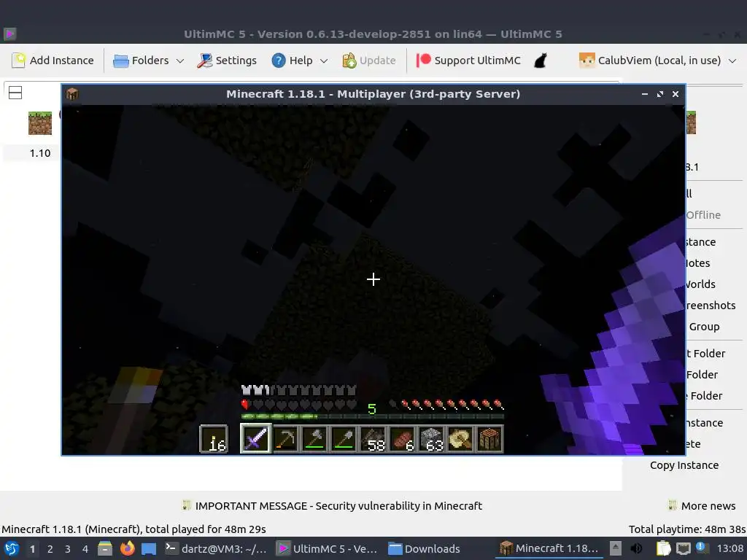747x560 pixels.
Task: Switch to the Downloads taskbar window
Action: [x=424, y=548]
